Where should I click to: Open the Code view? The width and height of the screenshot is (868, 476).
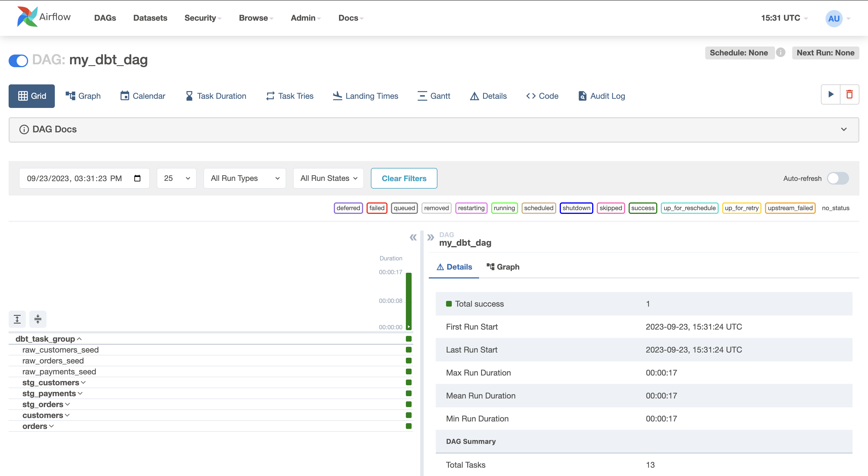coord(542,96)
